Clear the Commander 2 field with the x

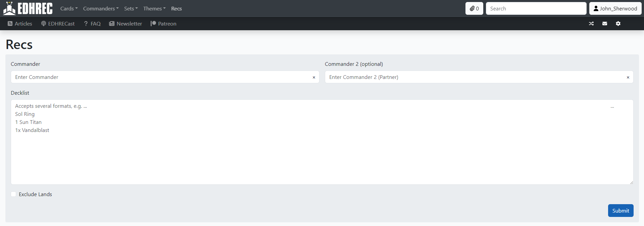(628, 77)
